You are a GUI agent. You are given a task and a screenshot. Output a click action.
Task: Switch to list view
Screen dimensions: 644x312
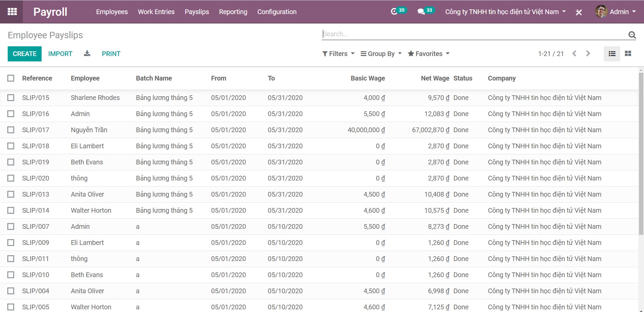click(x=612, y=54)
